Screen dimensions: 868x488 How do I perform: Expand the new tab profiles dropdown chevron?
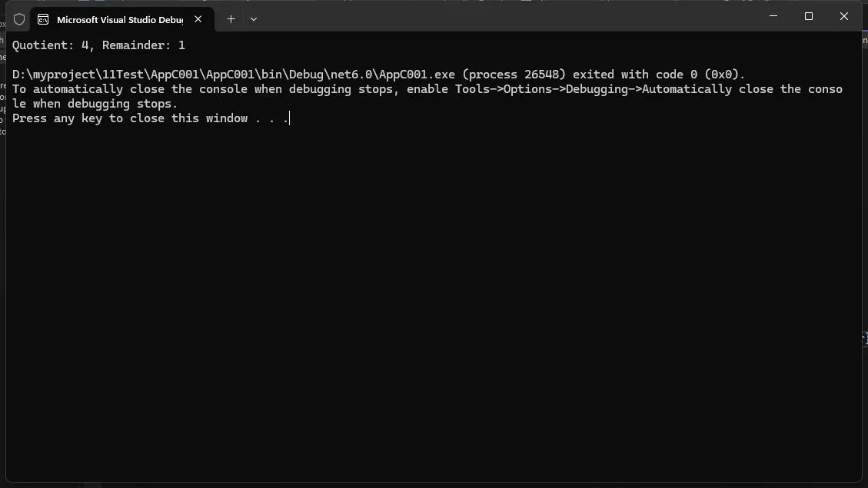tap(254, 18)
